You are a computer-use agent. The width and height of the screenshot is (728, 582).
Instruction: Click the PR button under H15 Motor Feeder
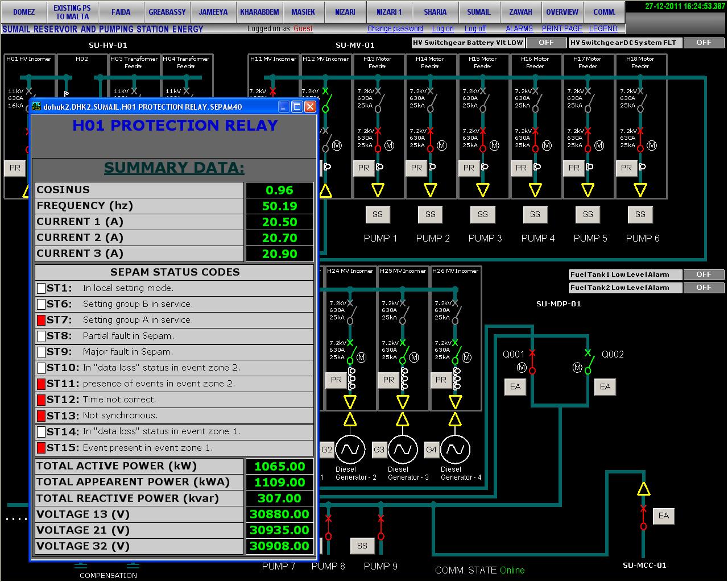(x=469, y=168)
